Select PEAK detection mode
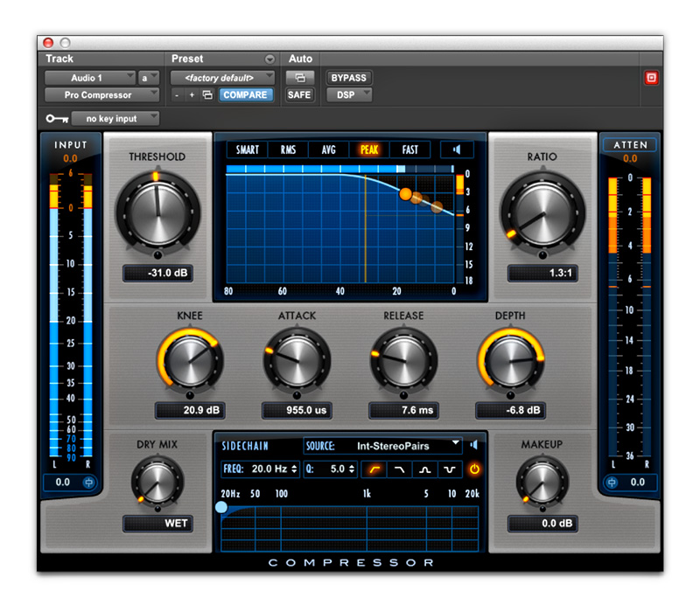The height and width of the screenshot is (612, 700). click(x=369, y=150)
